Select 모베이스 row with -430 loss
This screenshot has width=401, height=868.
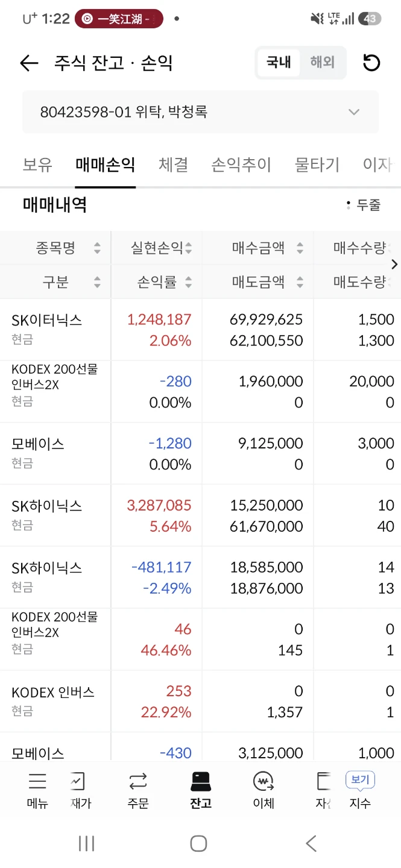(x=38, y=753)
